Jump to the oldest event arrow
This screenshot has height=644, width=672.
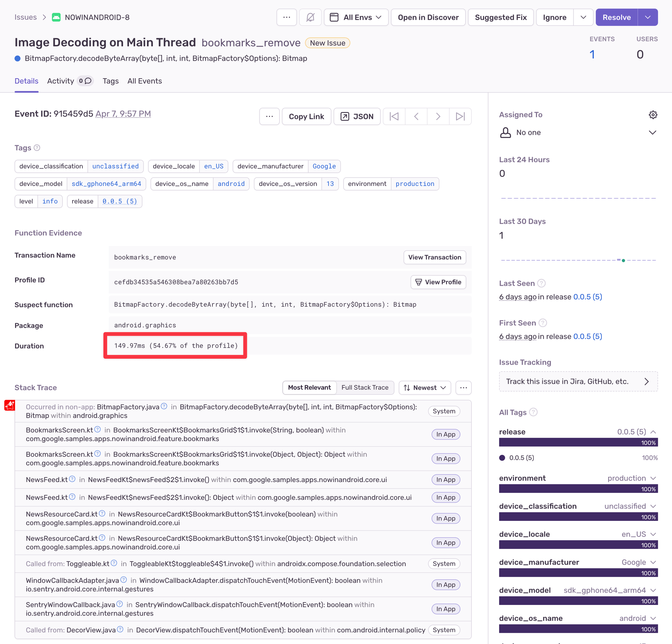click(x=394, y=116)
